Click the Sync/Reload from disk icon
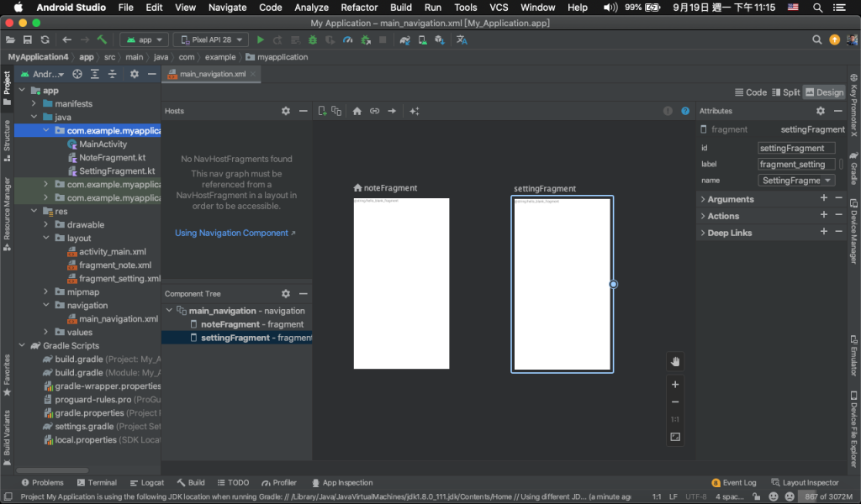Image resolution: width=861 pixels, height=504 pixels. coord(45,39)
